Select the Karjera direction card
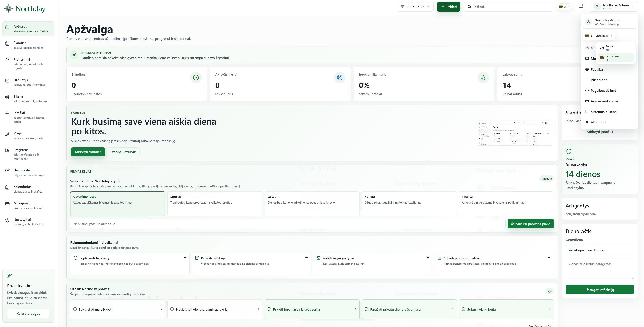 point(409,204)
